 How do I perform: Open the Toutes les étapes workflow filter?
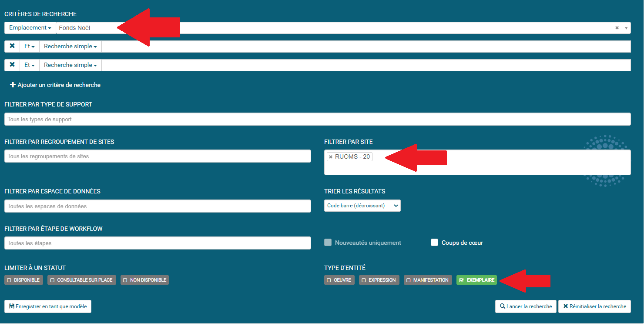(158, 243)
